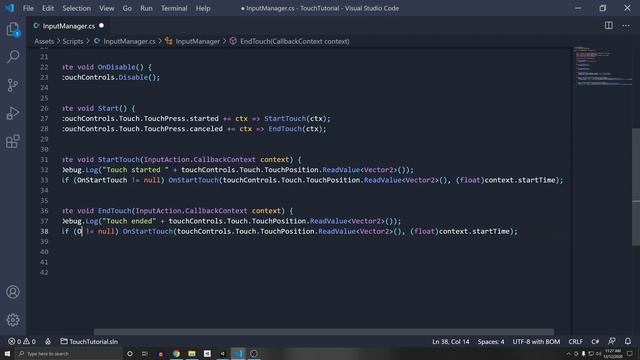Open the Terminal menu
Viewport: 640px width, 360px height.
point(174,8)
